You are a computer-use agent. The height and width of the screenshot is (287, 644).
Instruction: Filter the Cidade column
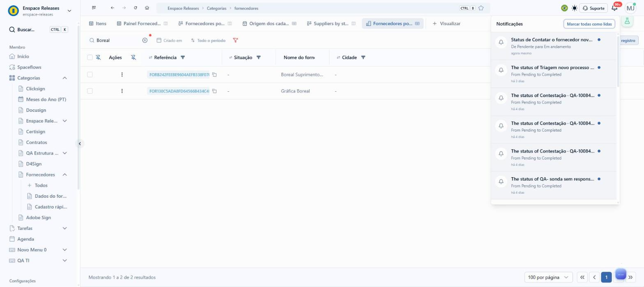pos(363,58)
